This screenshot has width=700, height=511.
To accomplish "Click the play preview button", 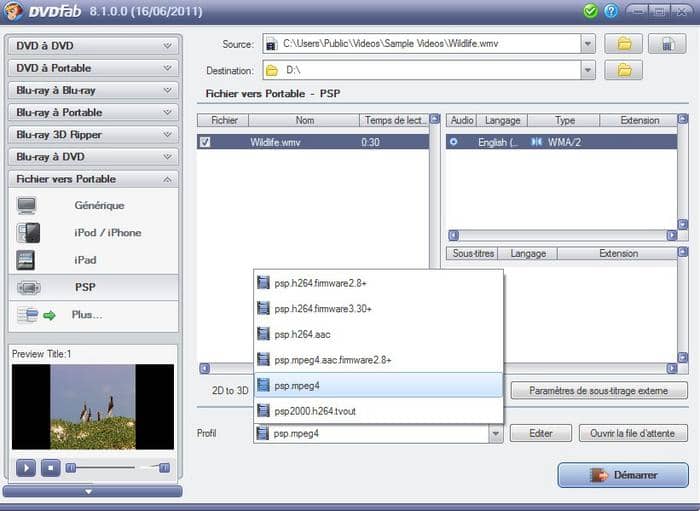I will click(x=26, y=468).
